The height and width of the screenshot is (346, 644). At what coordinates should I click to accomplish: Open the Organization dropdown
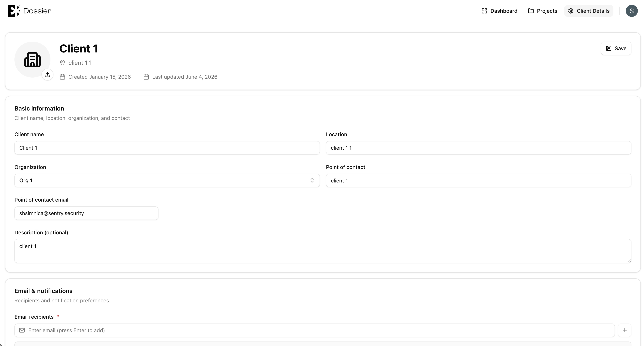pos(167,180)
